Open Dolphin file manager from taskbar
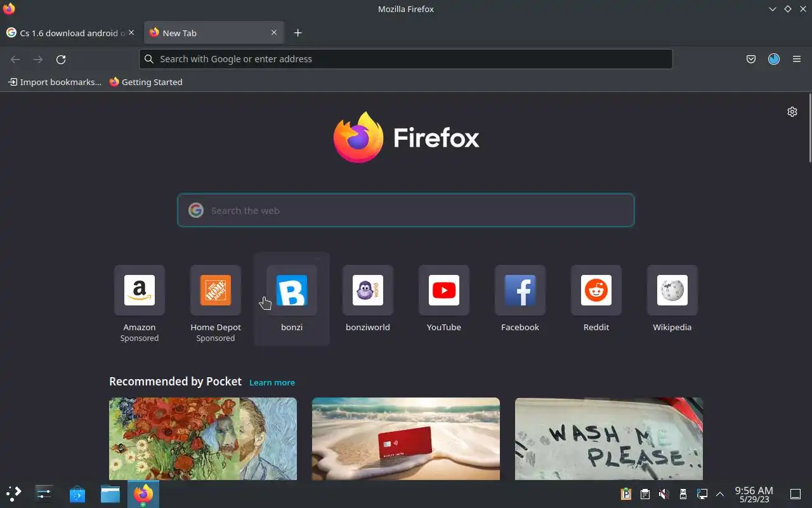The height and width of the screenshot is (508, 812). pos(110,493)
